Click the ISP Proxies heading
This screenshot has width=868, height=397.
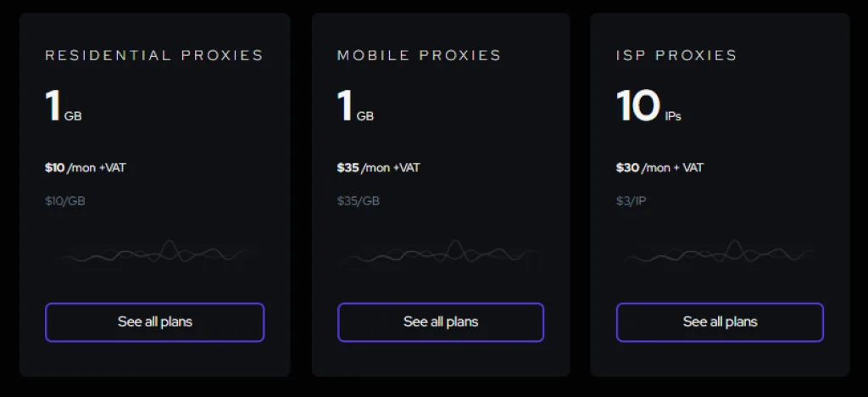coord(676,55)
